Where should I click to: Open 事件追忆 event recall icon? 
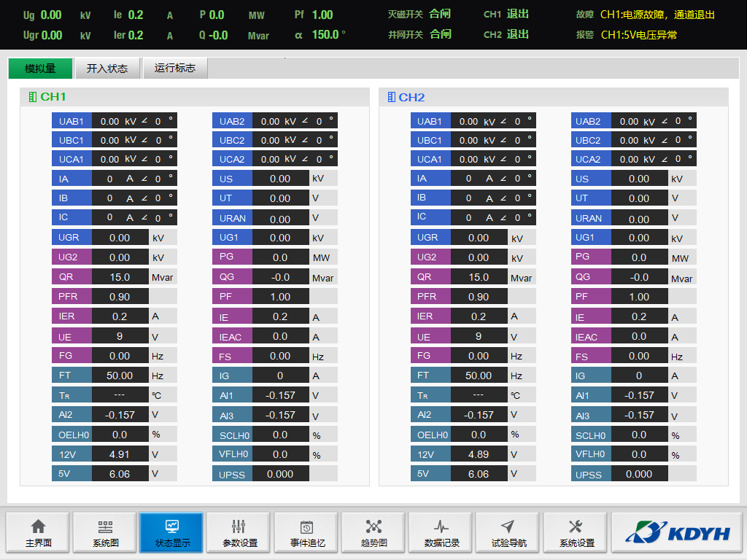[306, 526]
